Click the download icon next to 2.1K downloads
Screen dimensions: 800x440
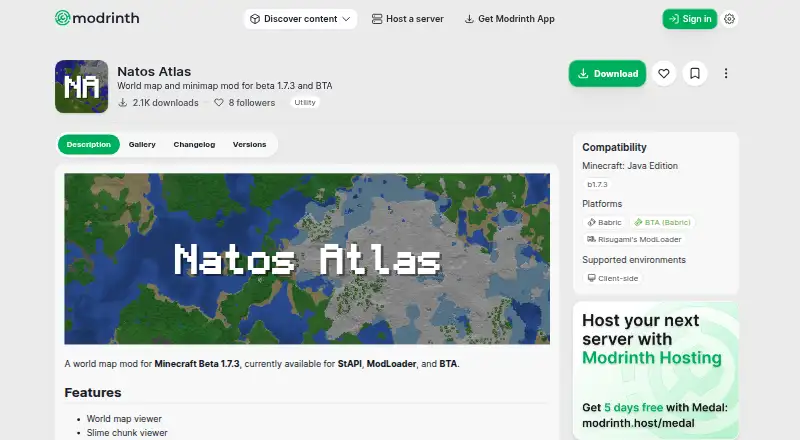coord(122,103)
